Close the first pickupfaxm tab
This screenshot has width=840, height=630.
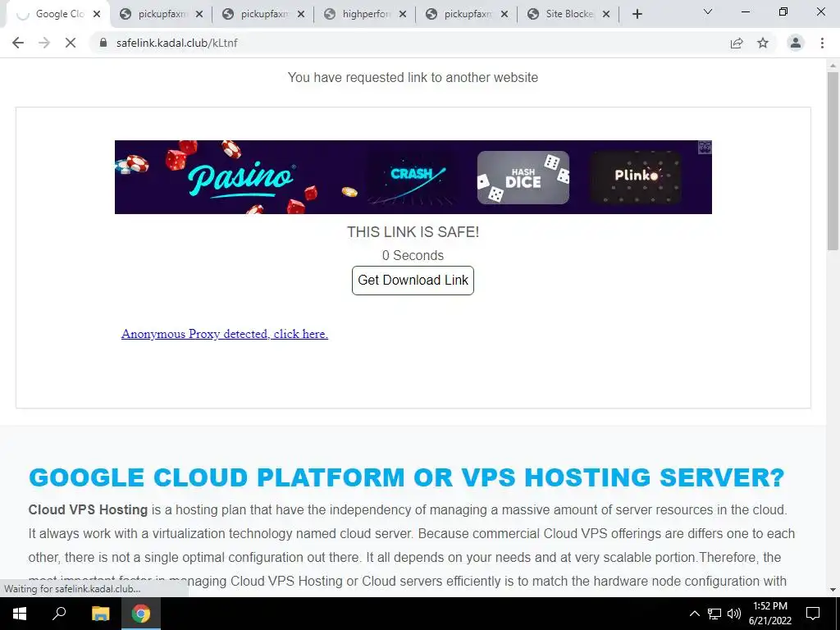(x=199, y=14)
